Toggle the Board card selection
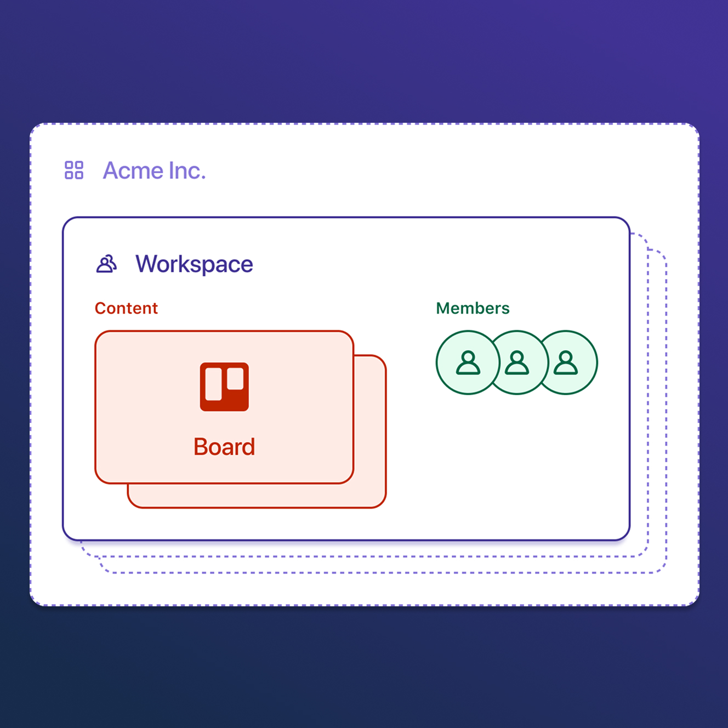The width and height of the screenshot is (728, 728). 224,406
